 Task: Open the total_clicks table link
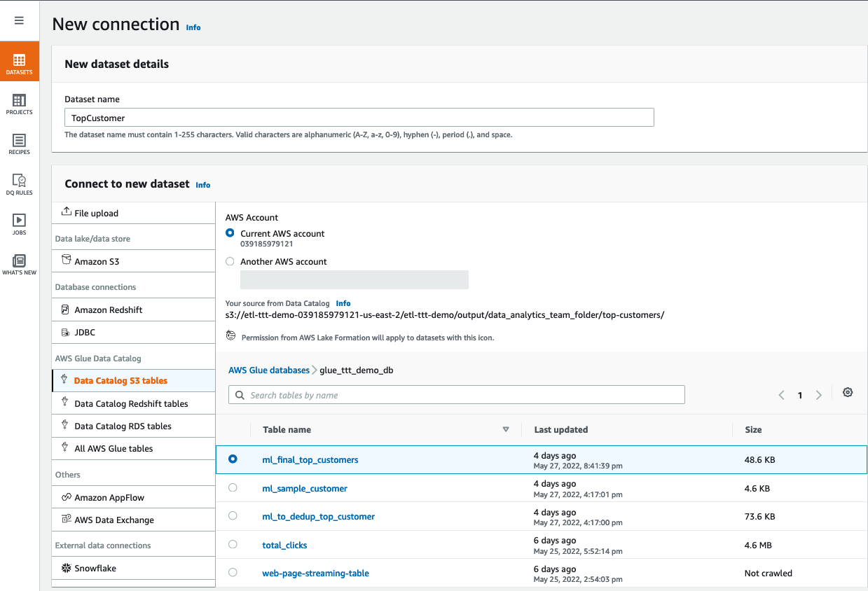[x=284, y=545]
